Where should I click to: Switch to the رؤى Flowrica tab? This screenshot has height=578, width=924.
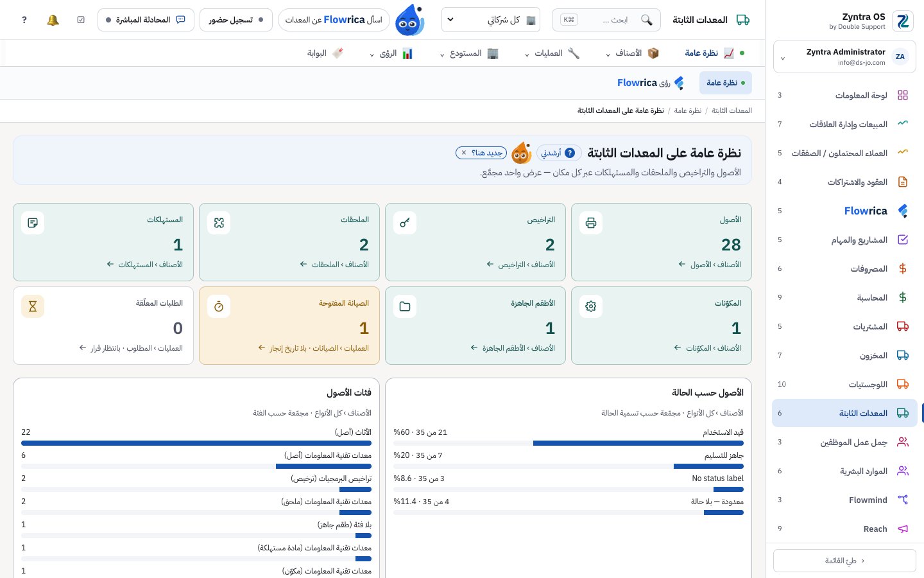[651, 83]
